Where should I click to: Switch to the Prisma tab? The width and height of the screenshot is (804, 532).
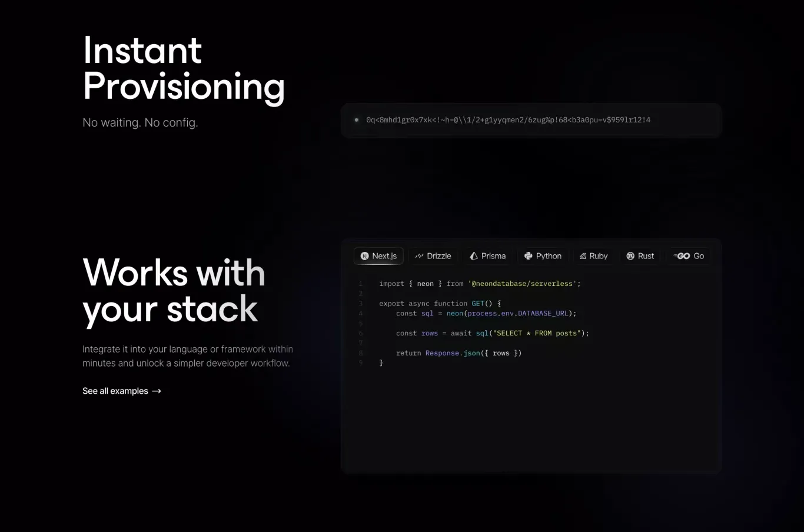(488, 256)
